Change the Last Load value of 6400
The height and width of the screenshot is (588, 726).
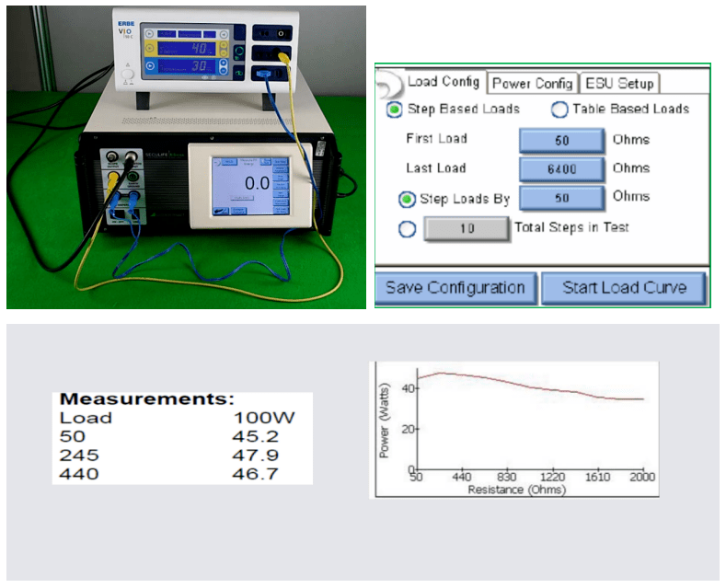[x=561, y=169]
